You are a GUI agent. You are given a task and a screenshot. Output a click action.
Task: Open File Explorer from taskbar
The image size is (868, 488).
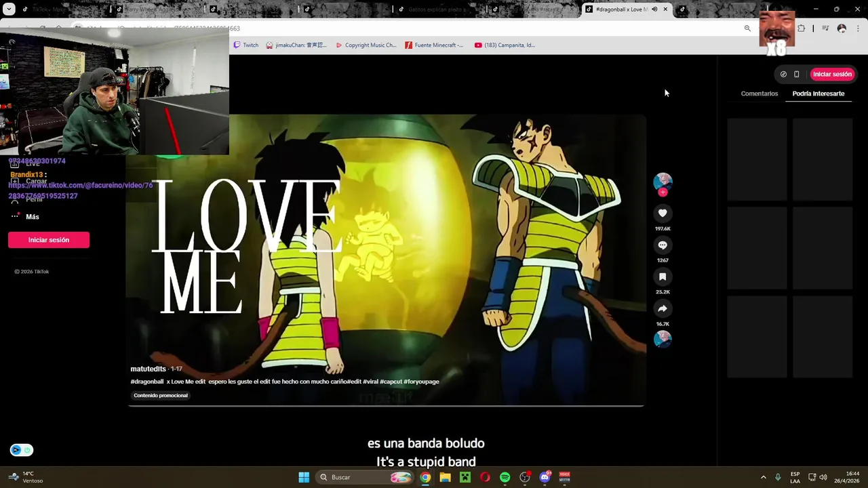[x=445, y=477]
